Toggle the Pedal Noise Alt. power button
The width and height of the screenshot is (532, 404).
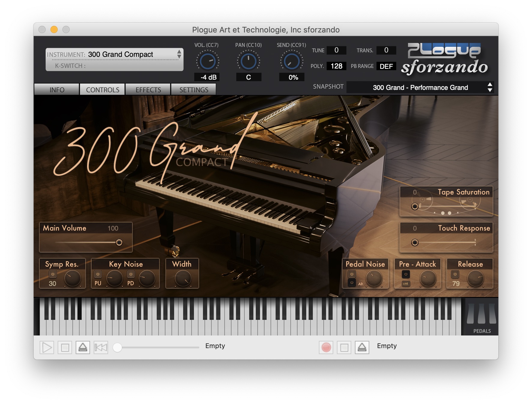(352, 283)
